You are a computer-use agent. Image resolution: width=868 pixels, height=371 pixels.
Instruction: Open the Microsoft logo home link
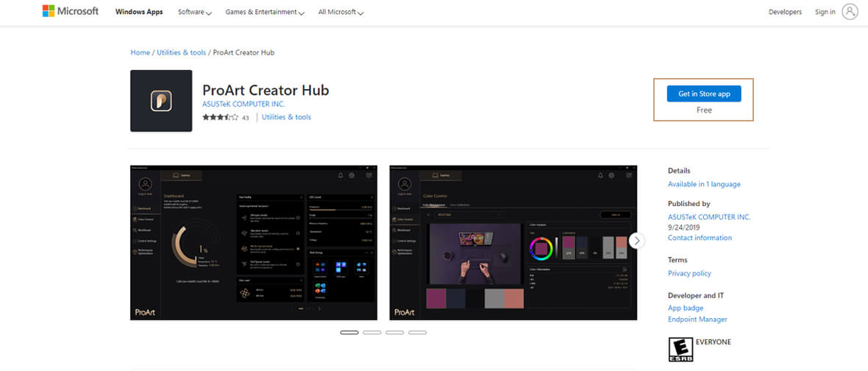coord(71,12)
